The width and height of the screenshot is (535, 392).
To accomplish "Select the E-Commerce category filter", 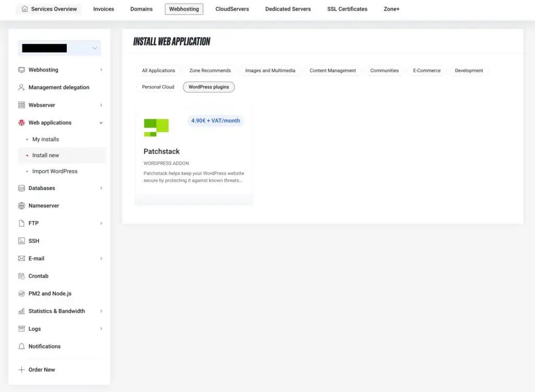I will point(426,71).
